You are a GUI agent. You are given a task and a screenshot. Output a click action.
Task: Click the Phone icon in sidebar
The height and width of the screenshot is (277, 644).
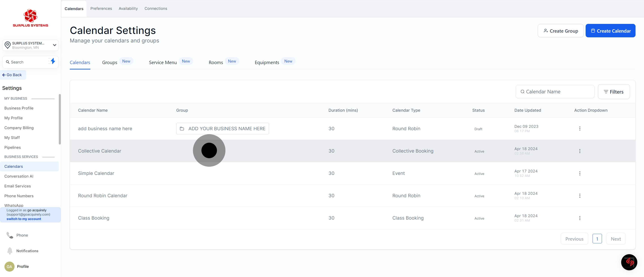coord(10,235)
